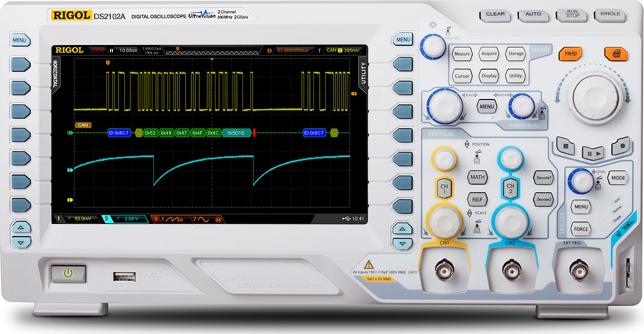Open the trigger MENU
The width and height of the screenshot is (644, 334).
581,206
